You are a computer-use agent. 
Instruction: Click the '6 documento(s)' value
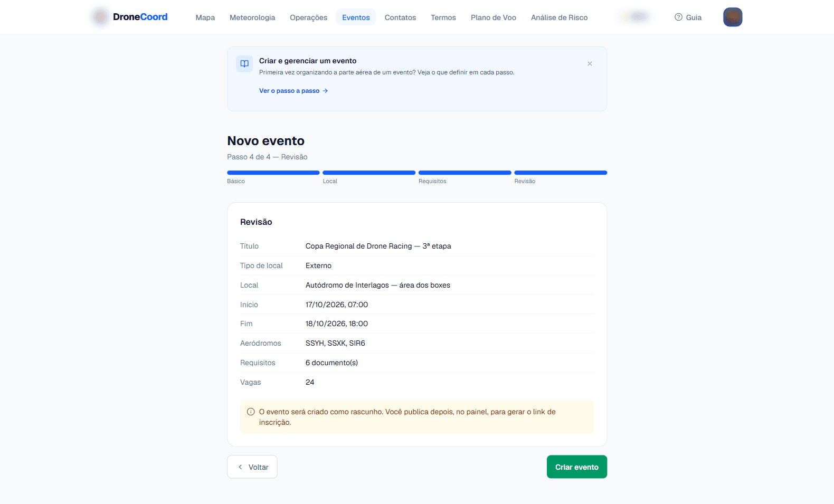(331, 363)
